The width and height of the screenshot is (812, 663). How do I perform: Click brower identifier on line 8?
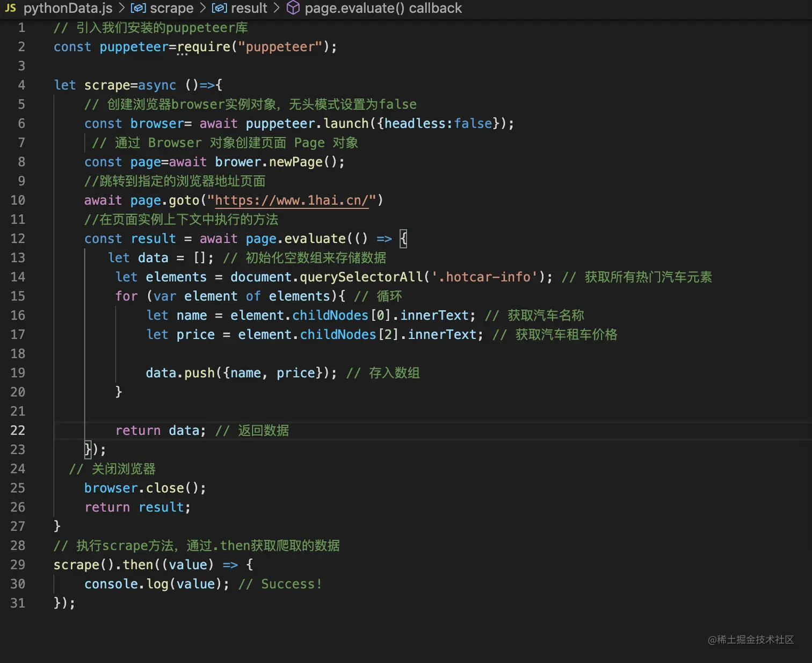point(238,162)
